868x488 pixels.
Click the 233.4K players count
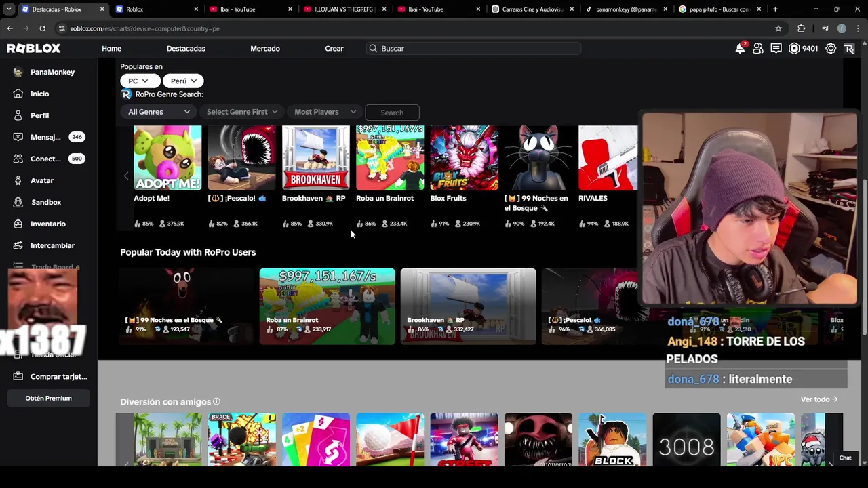point(393,224)
